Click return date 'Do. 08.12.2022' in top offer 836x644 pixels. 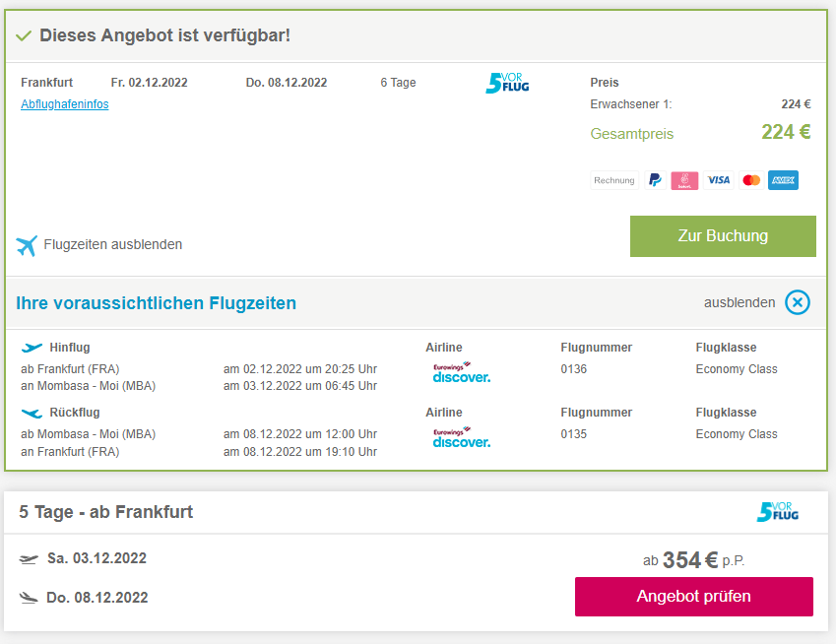(287, 83)
